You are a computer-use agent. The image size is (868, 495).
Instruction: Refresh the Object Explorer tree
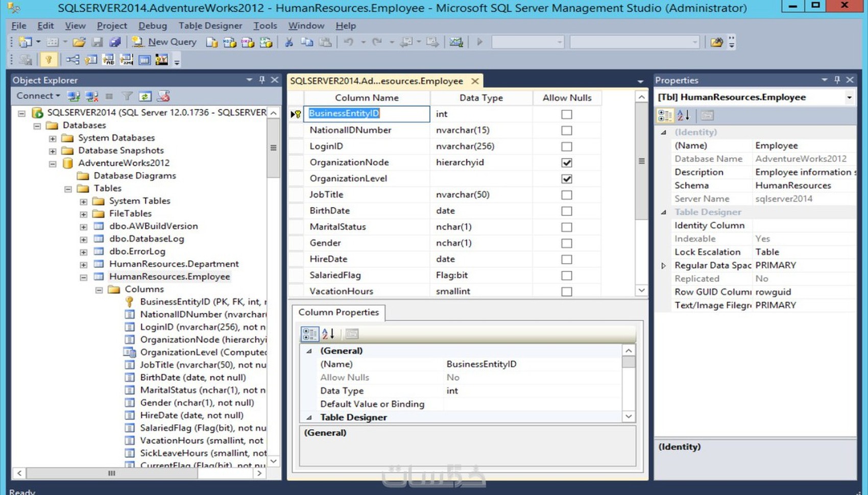pos(144,96)
